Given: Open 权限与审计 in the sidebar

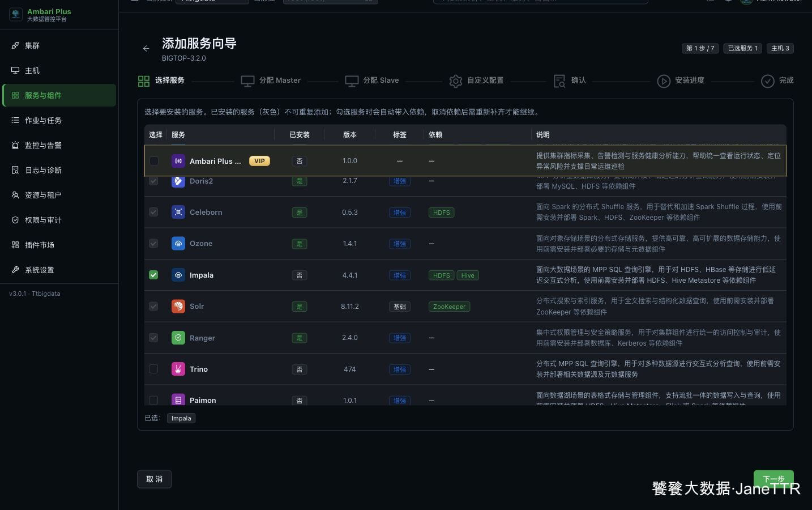Looking at the screenshot, I should click(x=59, y=220).
